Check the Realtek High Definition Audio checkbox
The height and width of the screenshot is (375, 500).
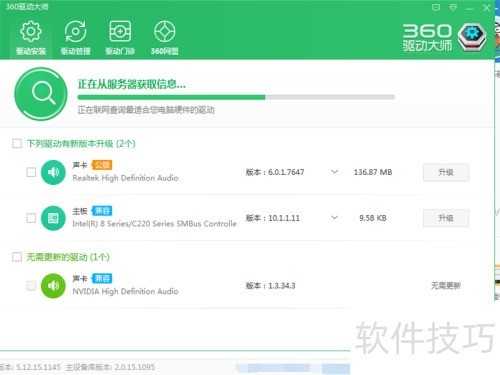[x=31, y=172]
